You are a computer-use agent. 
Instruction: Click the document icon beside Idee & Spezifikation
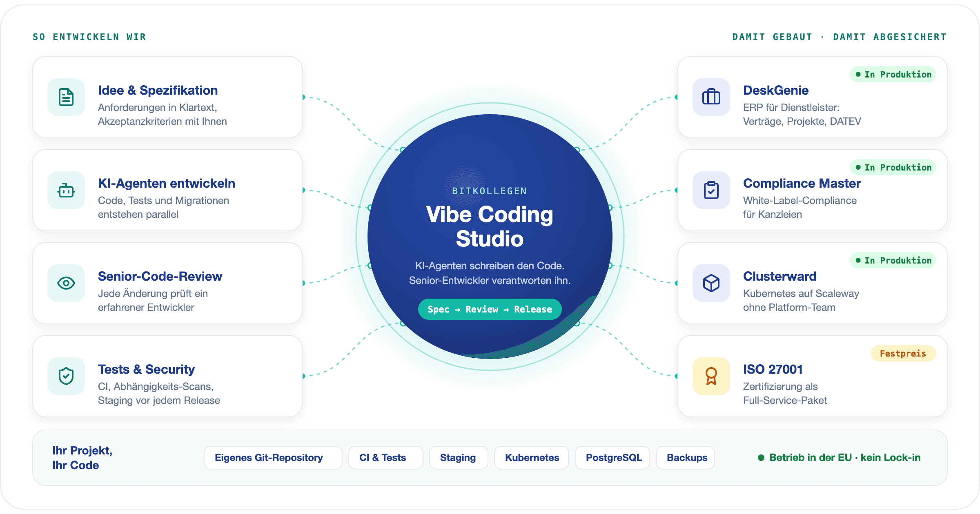pyautogui.click(x=66, y=97)
